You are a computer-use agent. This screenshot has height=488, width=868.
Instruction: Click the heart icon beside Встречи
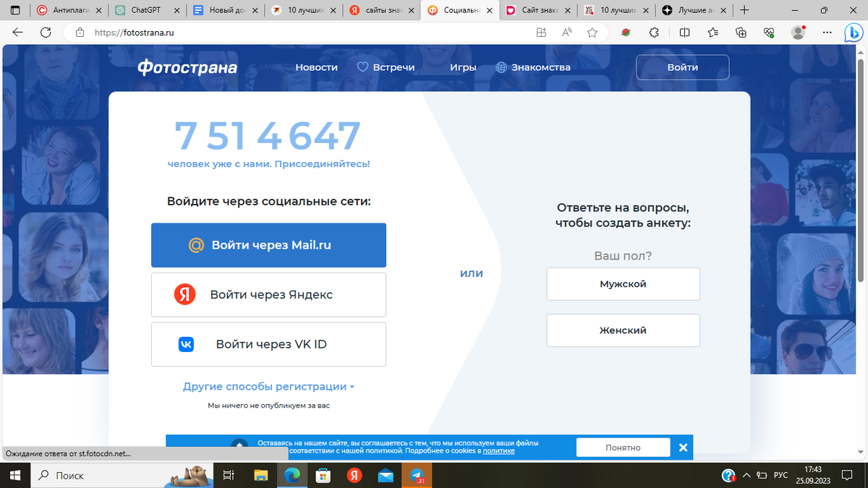pos(363,67)
